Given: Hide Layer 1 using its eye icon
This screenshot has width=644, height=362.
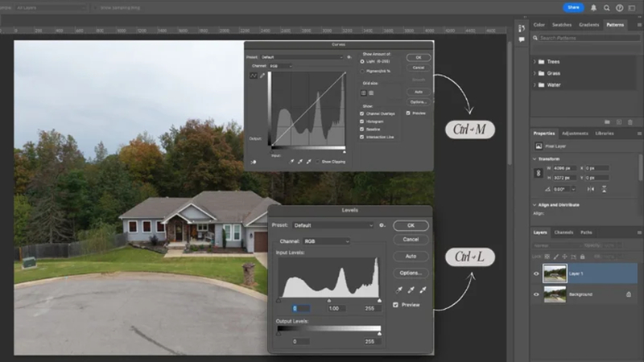Looking at the screenshot, I should tap(536, 274).
